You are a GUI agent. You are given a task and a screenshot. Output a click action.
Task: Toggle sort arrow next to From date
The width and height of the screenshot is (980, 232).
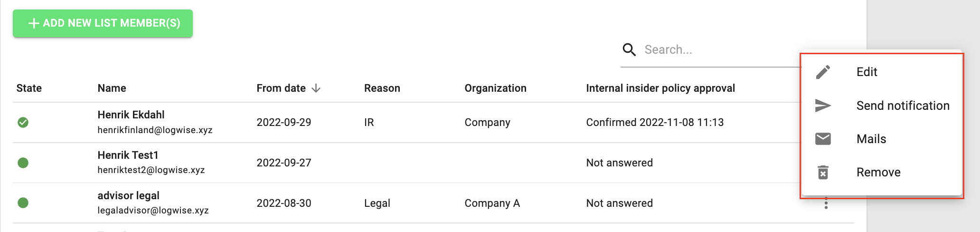pyautogui.click(x=316, y=88)
